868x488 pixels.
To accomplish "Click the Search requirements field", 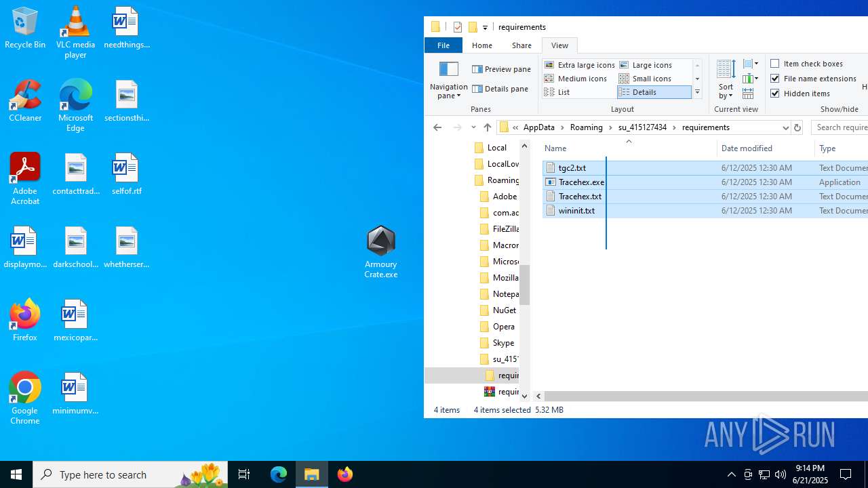I will [840, 127].
